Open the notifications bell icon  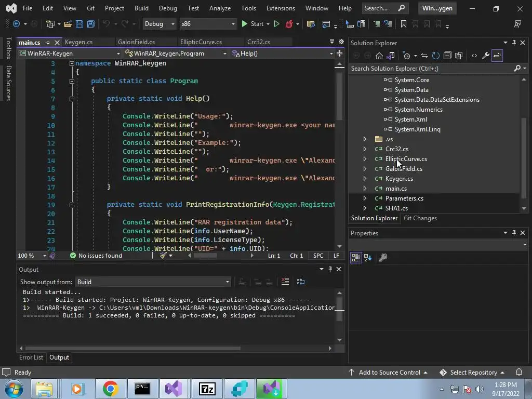point(519,372)
